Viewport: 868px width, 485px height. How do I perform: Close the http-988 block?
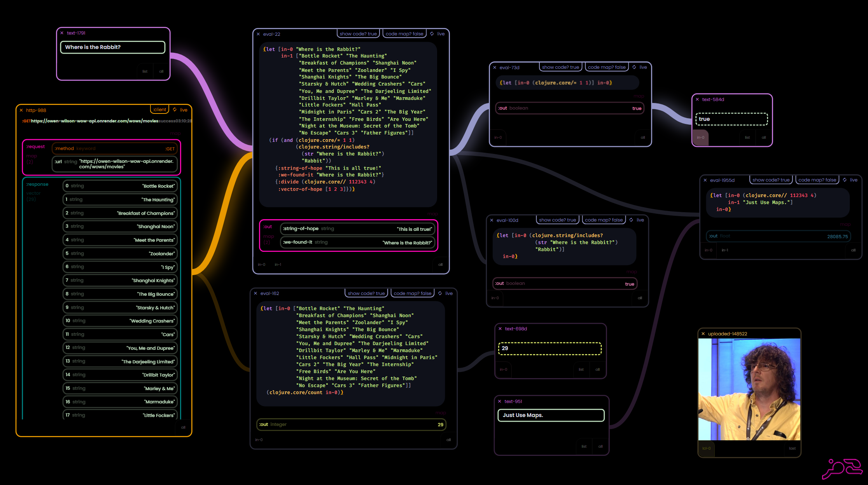21,110
